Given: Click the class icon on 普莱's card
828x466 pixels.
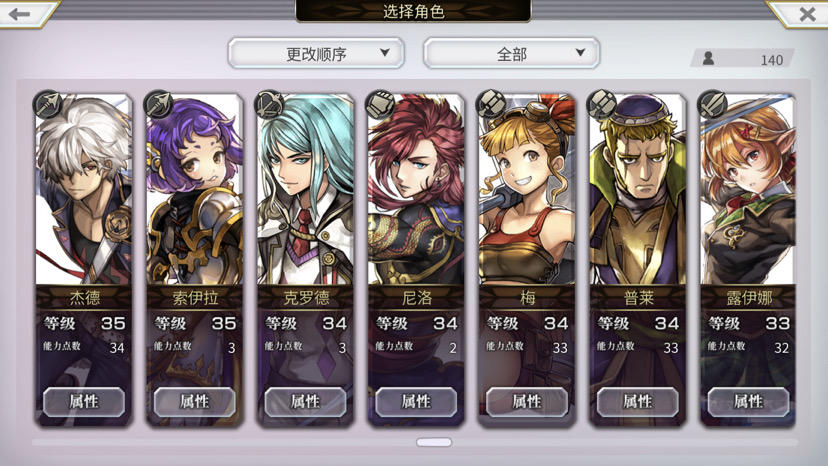Looking at the screenshot, I should [602, 104].
